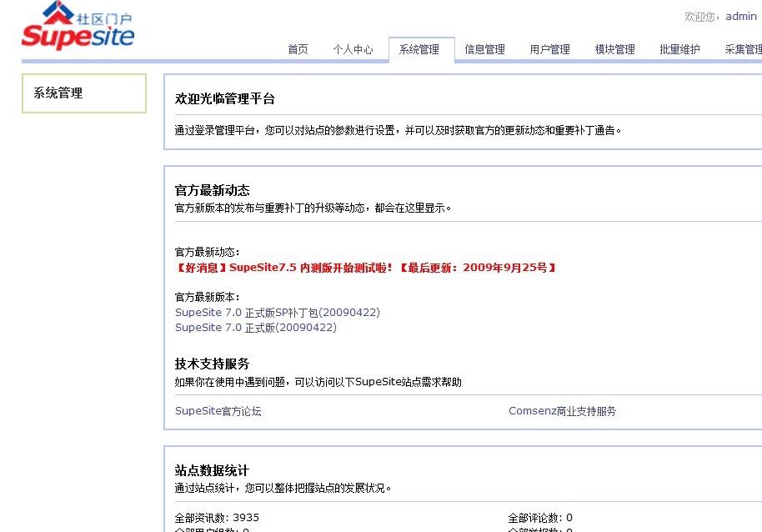Click the 站点数据统计 heading
The height and width of the screenshot is (532, 762).
tap(213, 470)
